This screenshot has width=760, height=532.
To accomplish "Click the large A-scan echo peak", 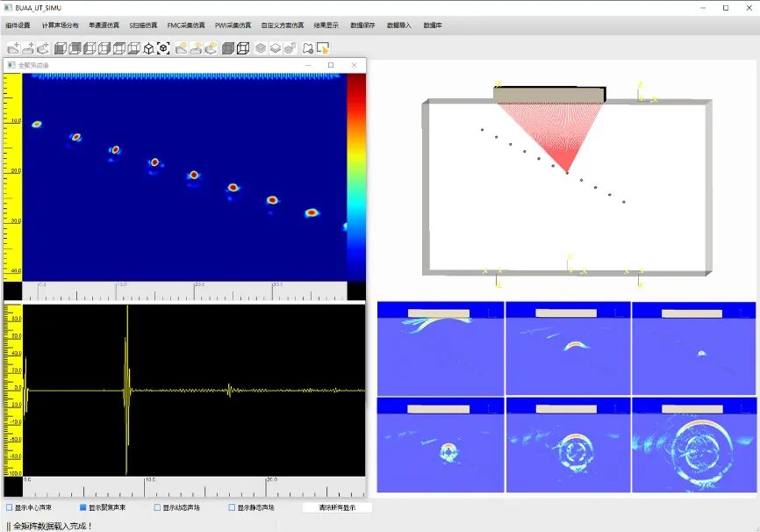I will pos(127,390).
